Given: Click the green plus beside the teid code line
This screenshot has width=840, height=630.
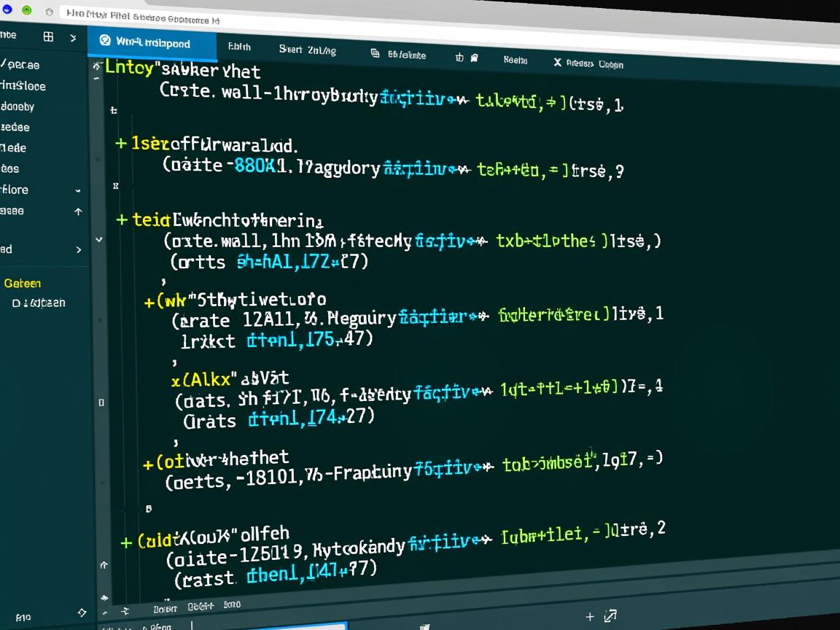Looking at the screenshot, I should (x=122, y=219).
